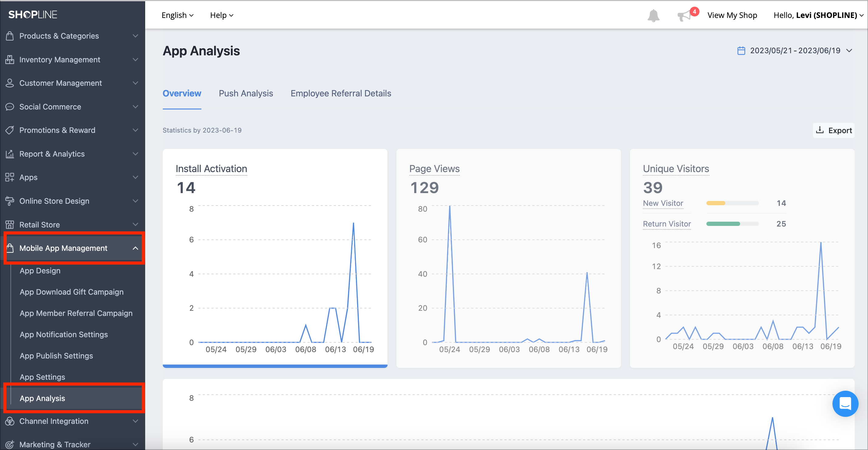Switch to the Push Analysis tab
The height and width of the screenshot is (450, 868).
pos(246,93)
